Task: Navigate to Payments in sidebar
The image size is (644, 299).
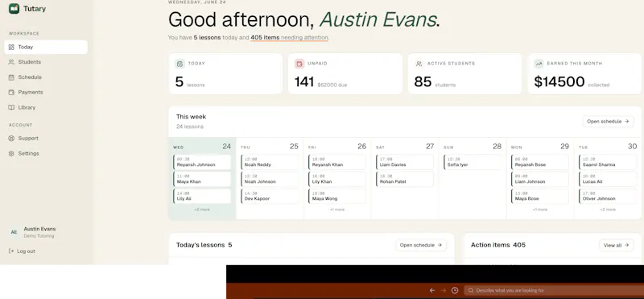Action: 46,93
